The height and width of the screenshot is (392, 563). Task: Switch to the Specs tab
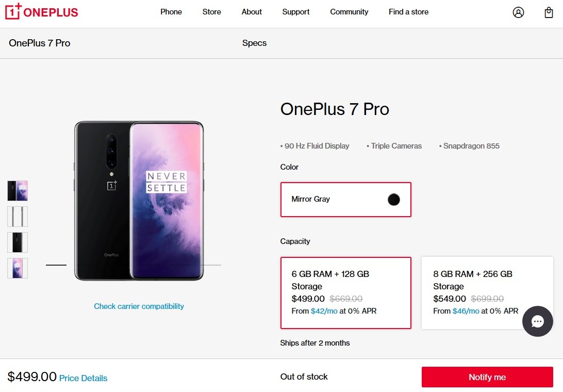point(254,43)
